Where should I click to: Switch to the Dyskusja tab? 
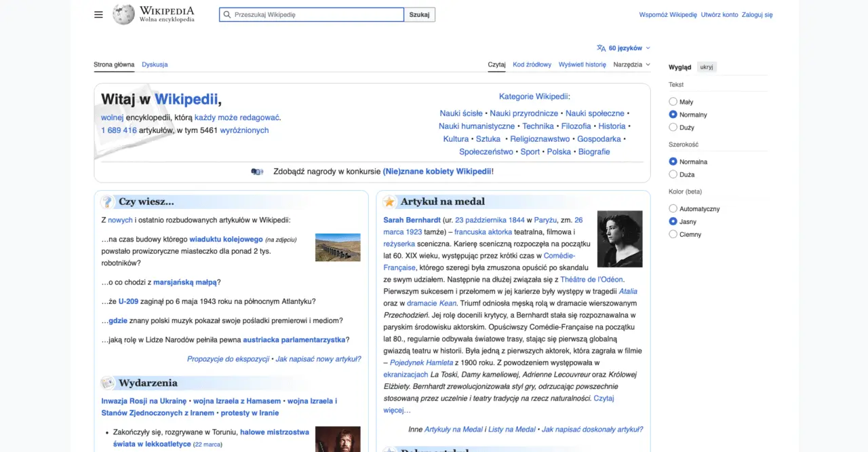coord(155,64)
